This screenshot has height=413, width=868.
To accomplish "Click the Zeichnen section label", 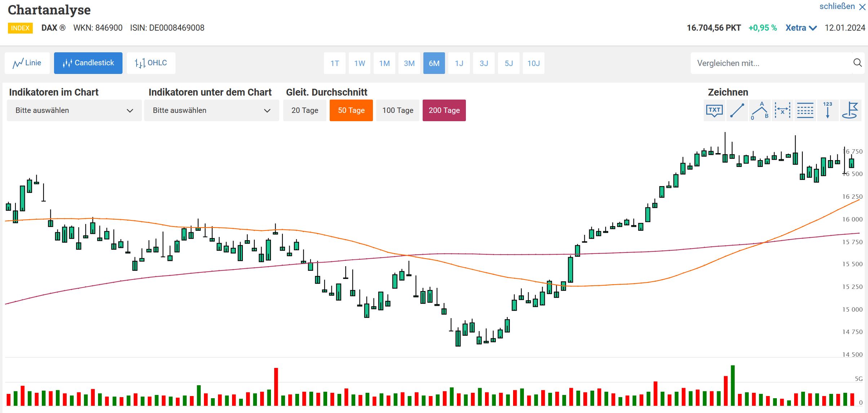I will click(x=728, y=92).
